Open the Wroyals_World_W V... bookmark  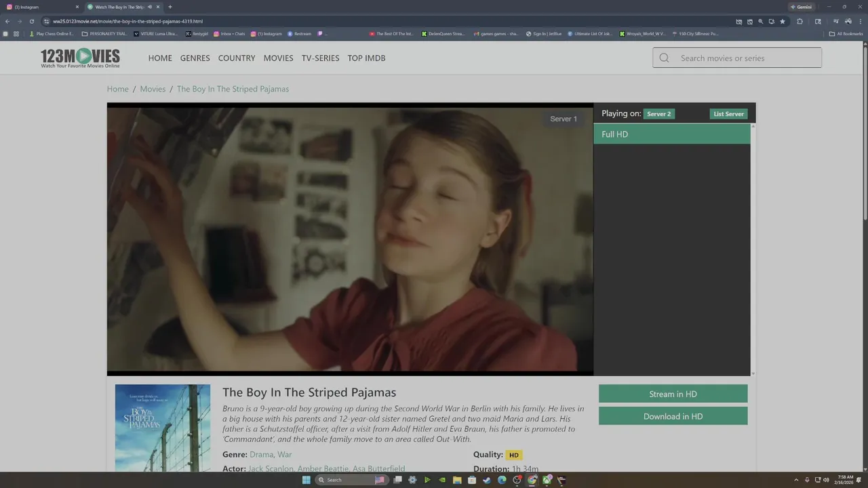point(643,33)
